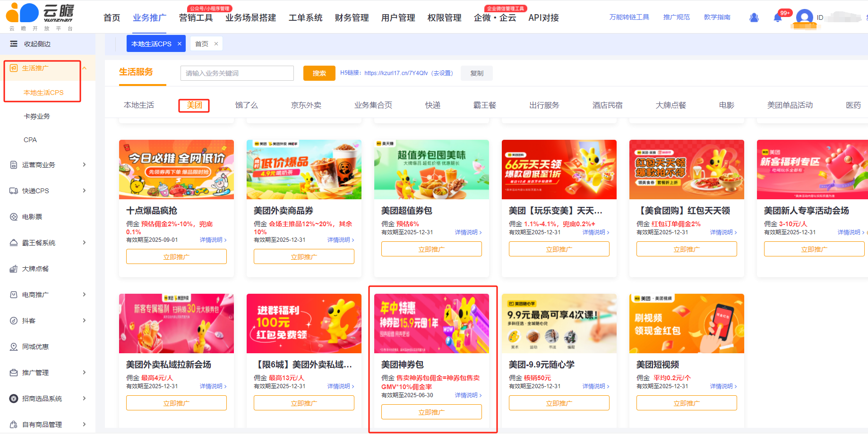The width and height of the screenshot is (868, 434).
Task: Open 详情说明 for 美团外卖商品券
Action: pos(341,240)
